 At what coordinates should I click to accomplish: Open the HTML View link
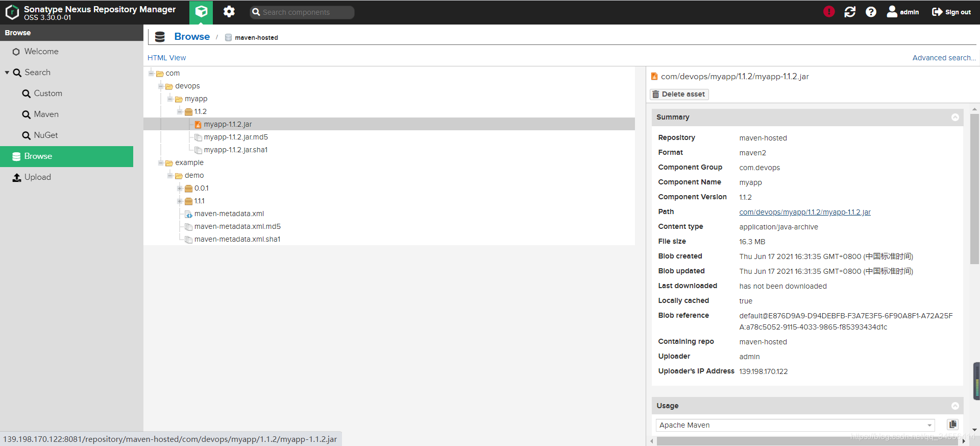pos(166,58)
